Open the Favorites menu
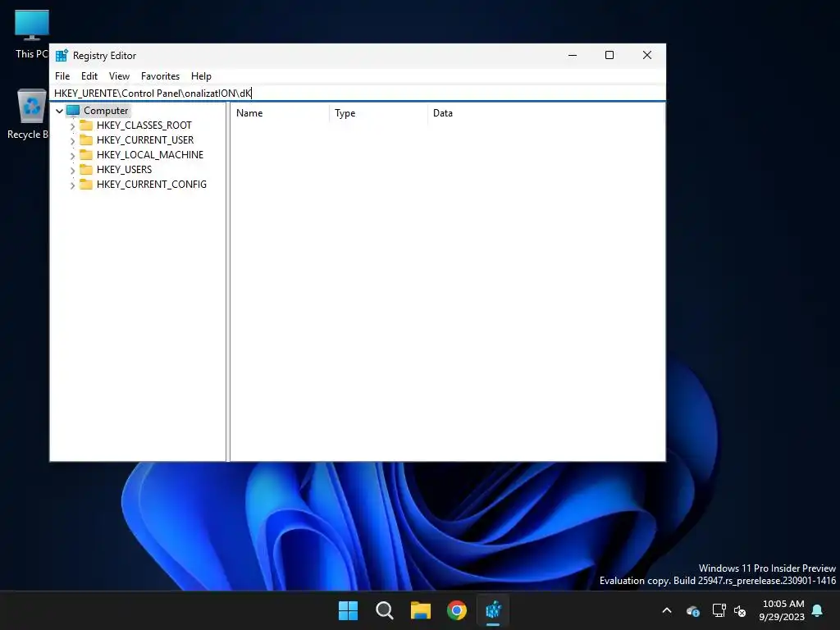 point(160,76)
